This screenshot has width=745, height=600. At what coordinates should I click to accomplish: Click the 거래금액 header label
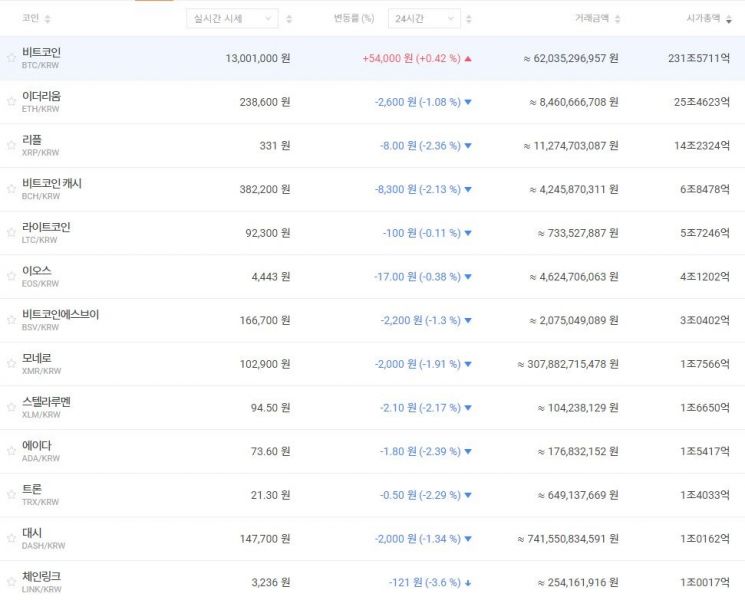[592, 19]
